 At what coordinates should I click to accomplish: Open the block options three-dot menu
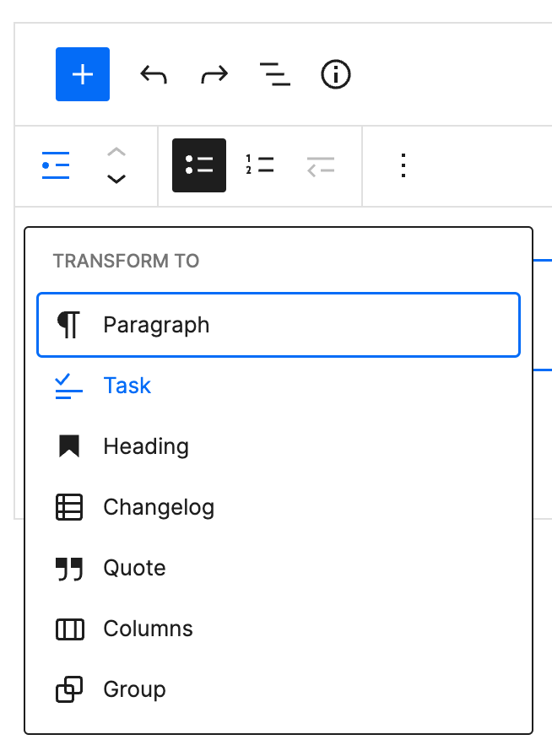tap(403, 165)
